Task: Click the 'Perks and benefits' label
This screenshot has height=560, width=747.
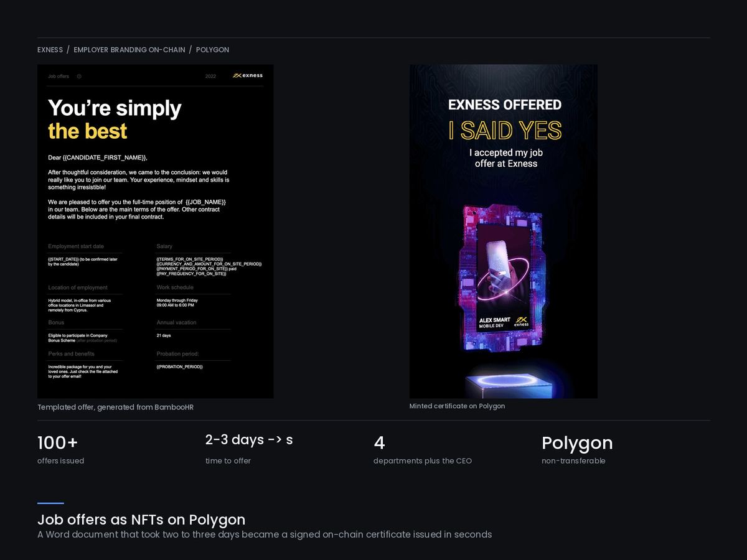Action: point(72,353)
